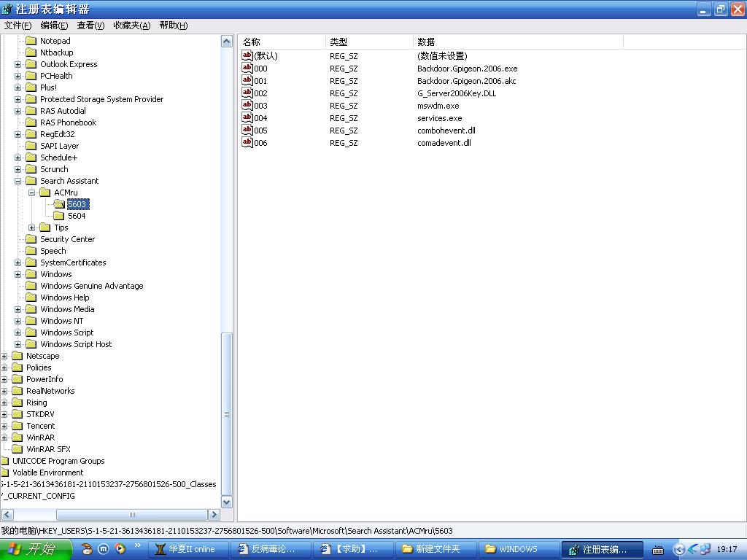The width and height of the screenshot is (747, 560).
Task: Sort values by 数据 column header
Action: click(519, 42)
